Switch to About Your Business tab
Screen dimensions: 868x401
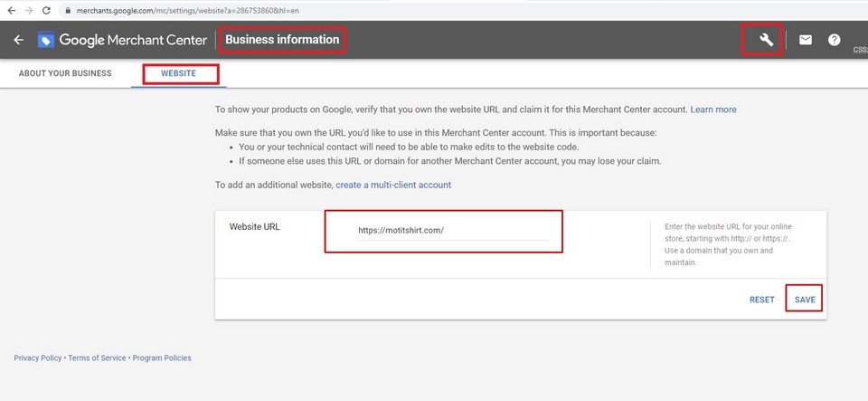coord(65,73)
